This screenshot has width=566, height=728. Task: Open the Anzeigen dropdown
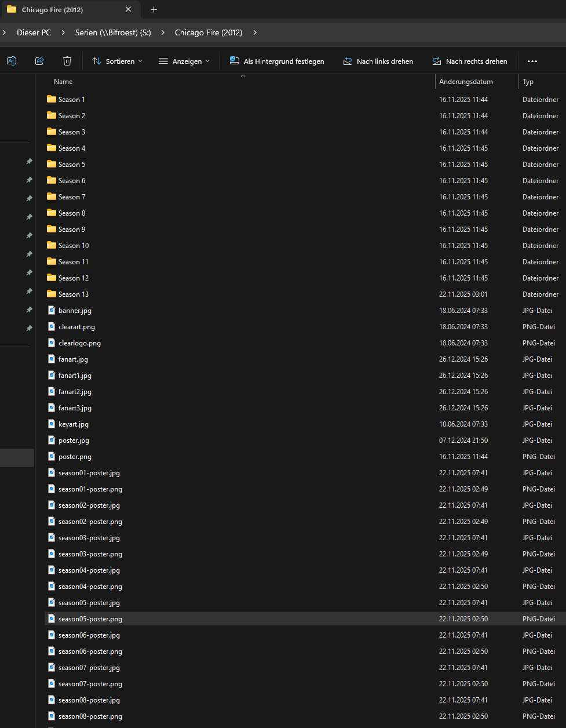click(x=184, y=61)
